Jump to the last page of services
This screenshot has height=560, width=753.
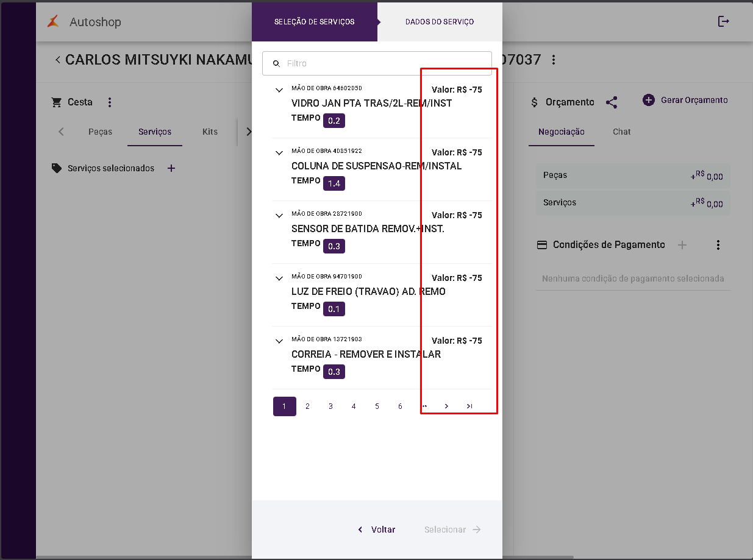(x=469, y=406)
